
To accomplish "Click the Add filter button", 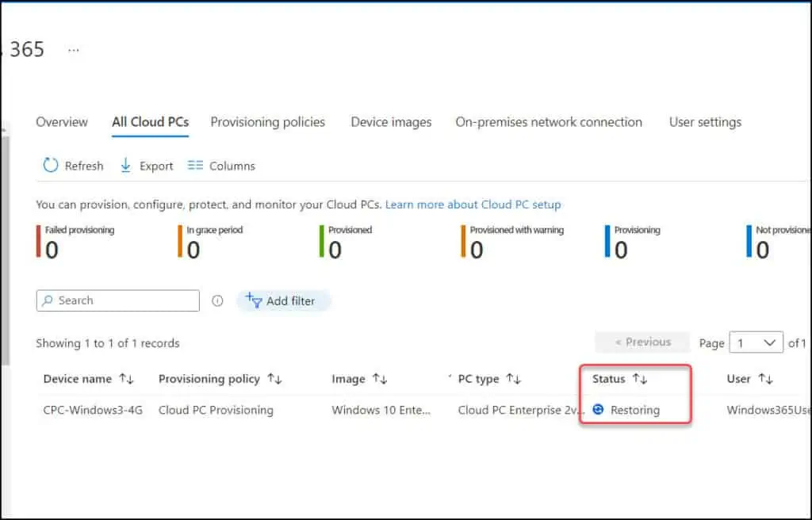I will 283,300.
